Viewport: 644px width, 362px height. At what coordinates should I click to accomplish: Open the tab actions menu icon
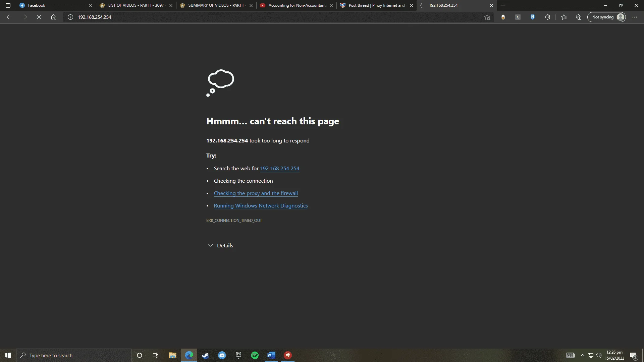click(8, 5)
